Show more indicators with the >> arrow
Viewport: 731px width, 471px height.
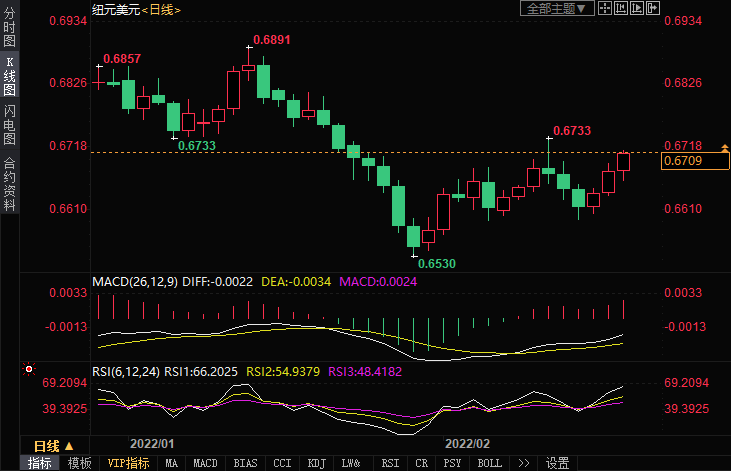(x=522, y=463)
